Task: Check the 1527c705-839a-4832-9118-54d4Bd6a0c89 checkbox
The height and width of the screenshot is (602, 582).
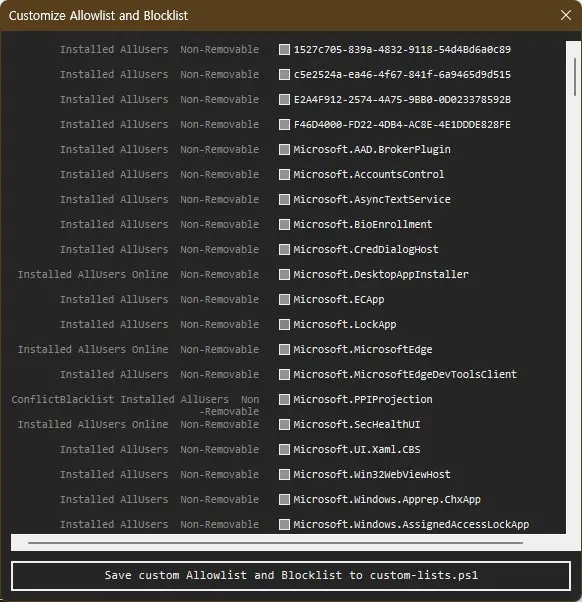Action: click(284, 50)
